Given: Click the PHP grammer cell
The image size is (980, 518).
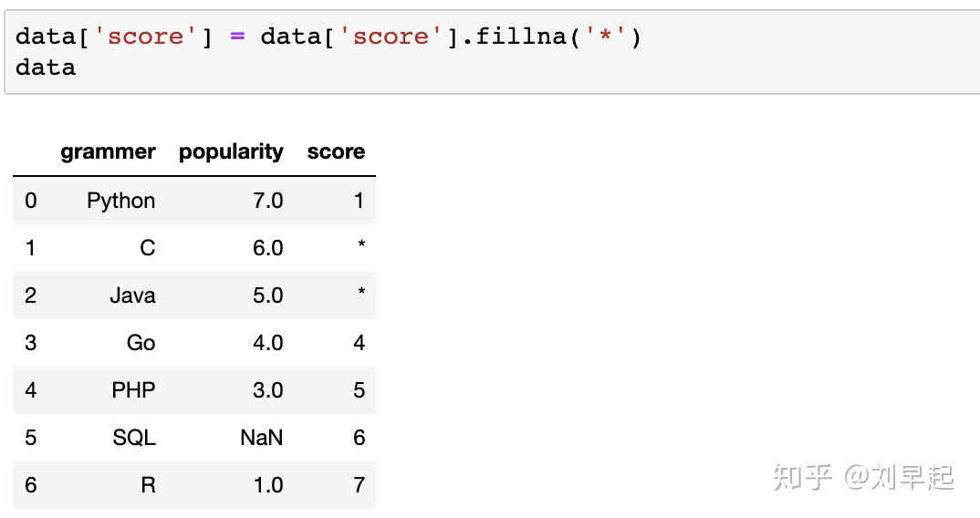Looking at the screenshot, I should pyautogui.click(x=133, y=390).
